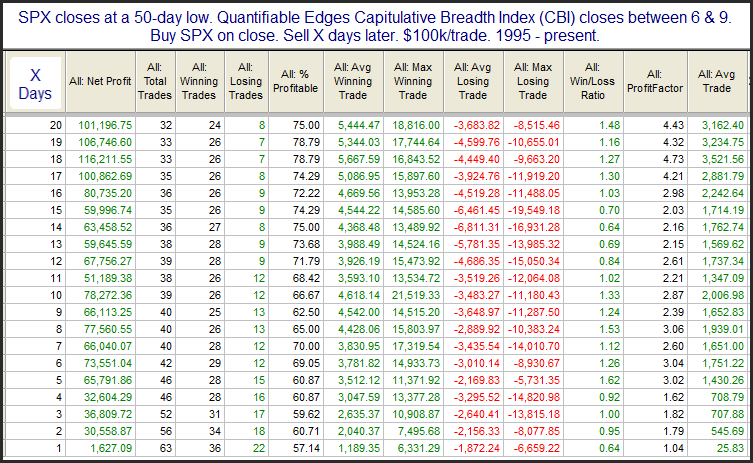
Task: Select avg losing trade -6,811.31
Action: point(477,227)
